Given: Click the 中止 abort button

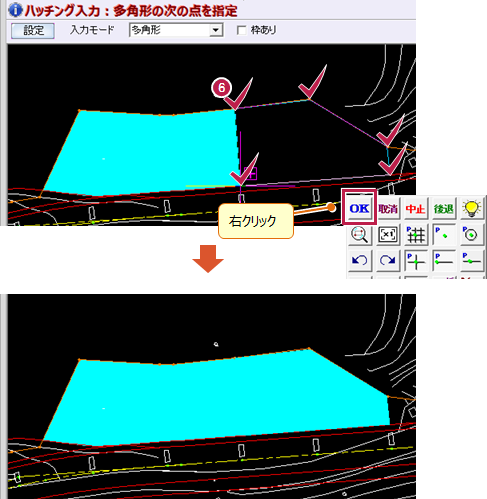Looking at the screenshot, I should pyautogui.click(x=415, y=209).
